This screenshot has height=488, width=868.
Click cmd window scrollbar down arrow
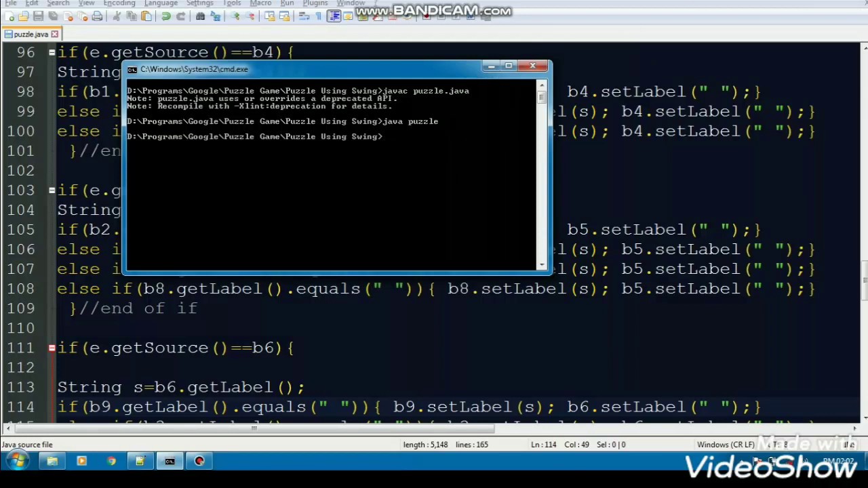(541, 264)
